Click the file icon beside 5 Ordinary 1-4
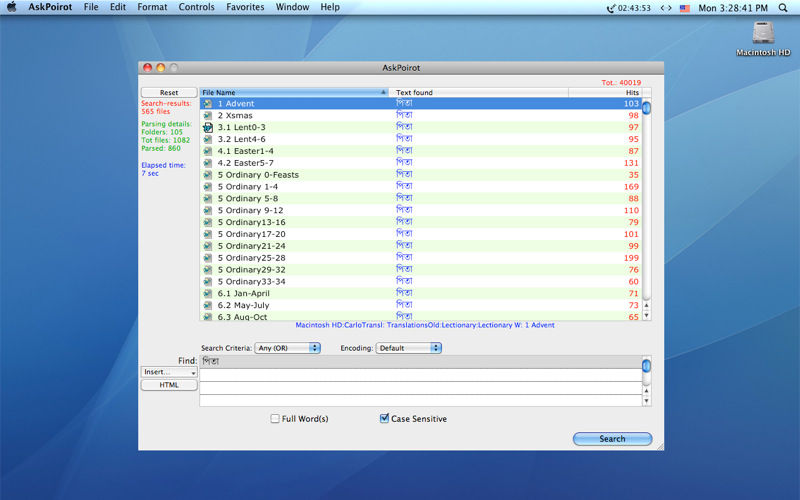The width and height of the screenshot is (800, 500). [x=208, y=187]
